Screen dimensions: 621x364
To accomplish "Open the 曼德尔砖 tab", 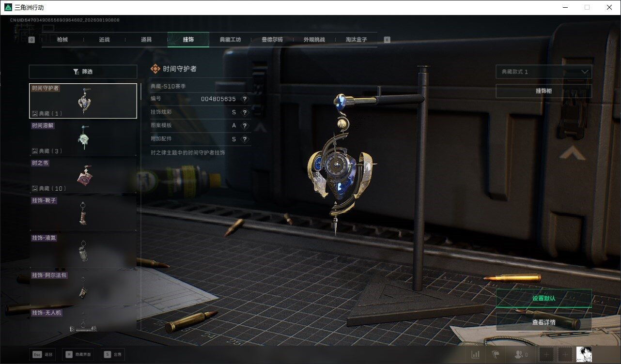I will coord(272,40).
